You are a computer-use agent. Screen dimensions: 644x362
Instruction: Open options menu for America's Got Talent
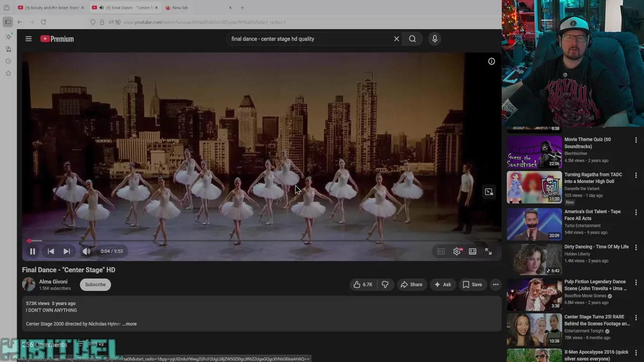(x=636, y=213)
